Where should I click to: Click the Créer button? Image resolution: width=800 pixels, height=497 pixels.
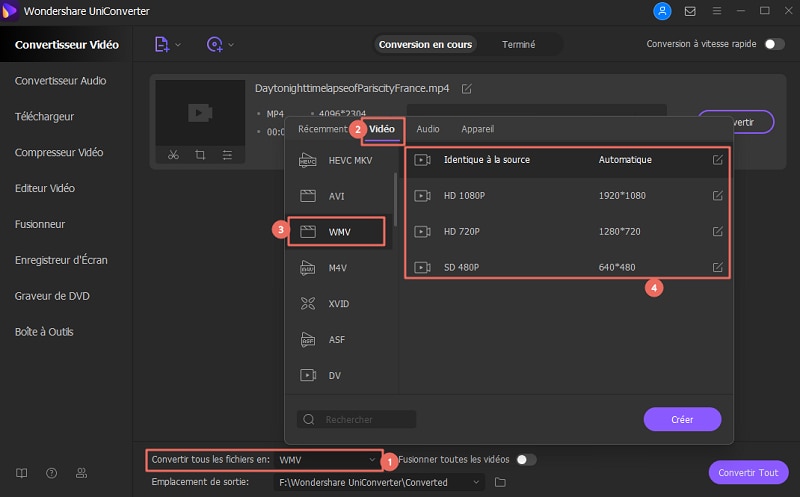682,419
